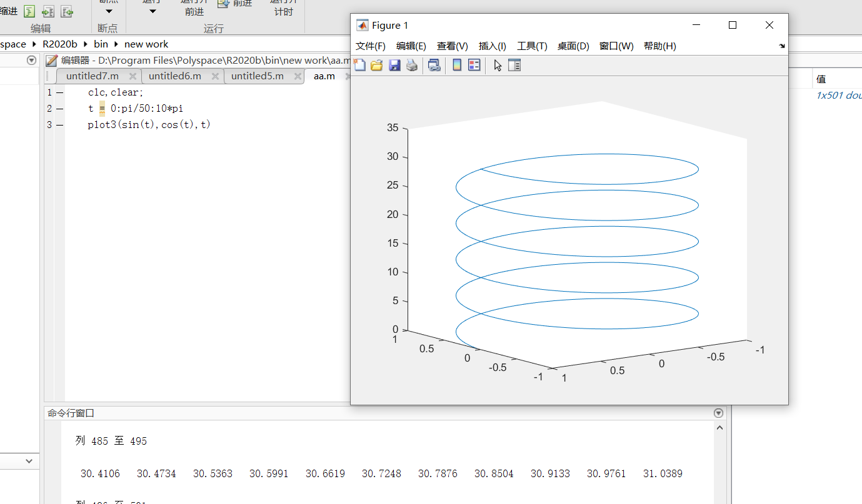This screenshot has height=504, width=862.
Task: Set breakpoint dash on line 3
Action: (x=59, y=125)
